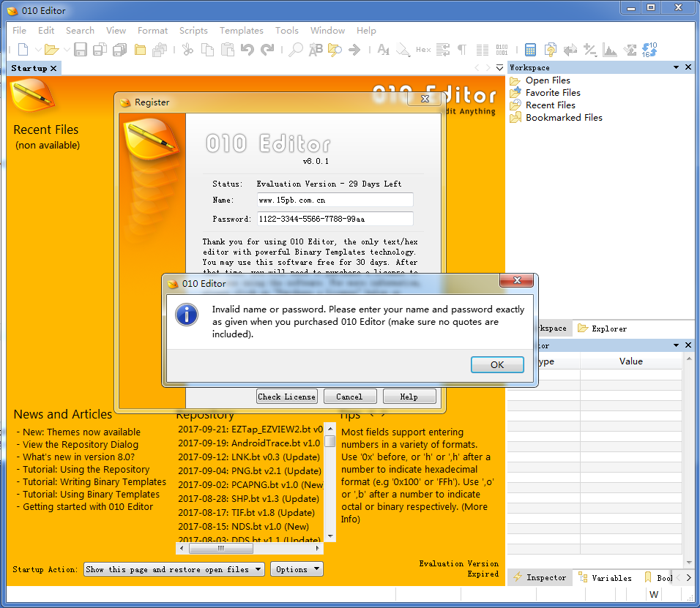Click the Checksum toolbar icon
This screenshot has height=608, width=700.
(630, 50)
